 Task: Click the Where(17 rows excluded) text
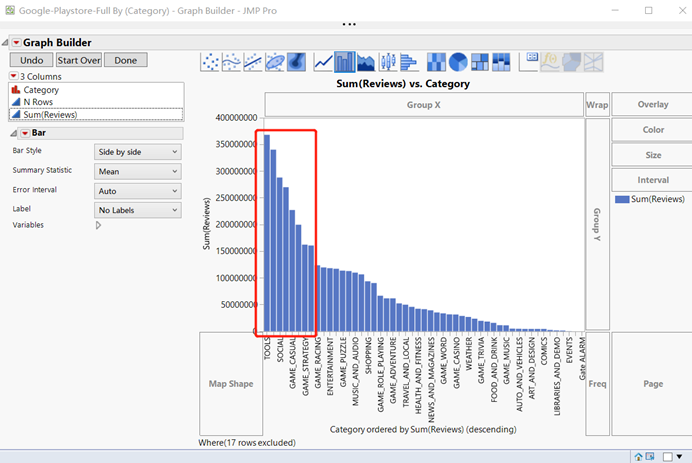pos(247,443)
